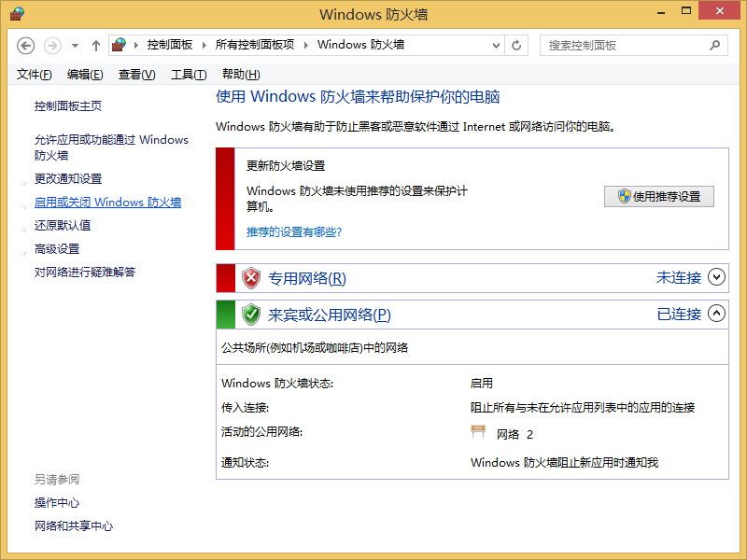Click the 使用推荐设置 button
This screenshot has width=747, height=560.
(x=659, y=196)
